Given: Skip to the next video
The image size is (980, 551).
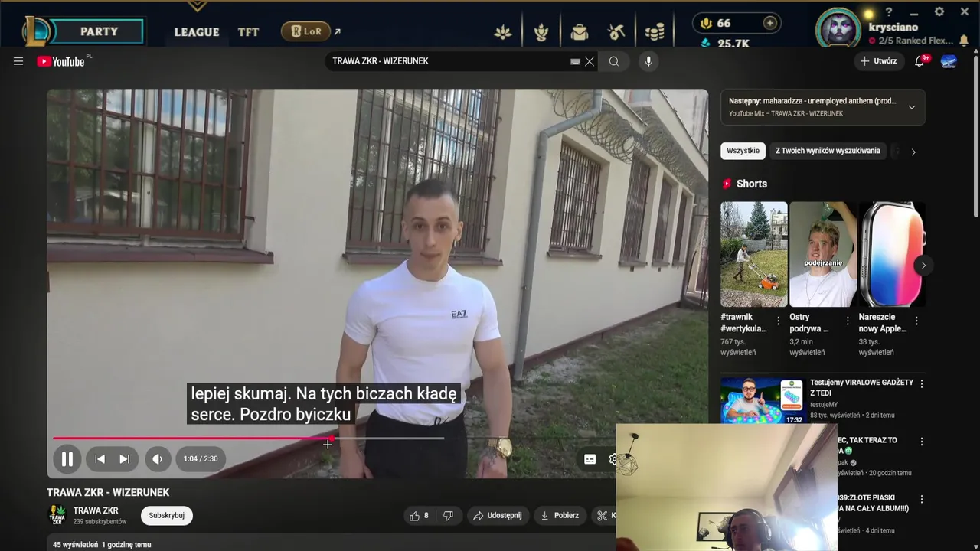Looking at the screenshot, I should (x=124, y=459).
